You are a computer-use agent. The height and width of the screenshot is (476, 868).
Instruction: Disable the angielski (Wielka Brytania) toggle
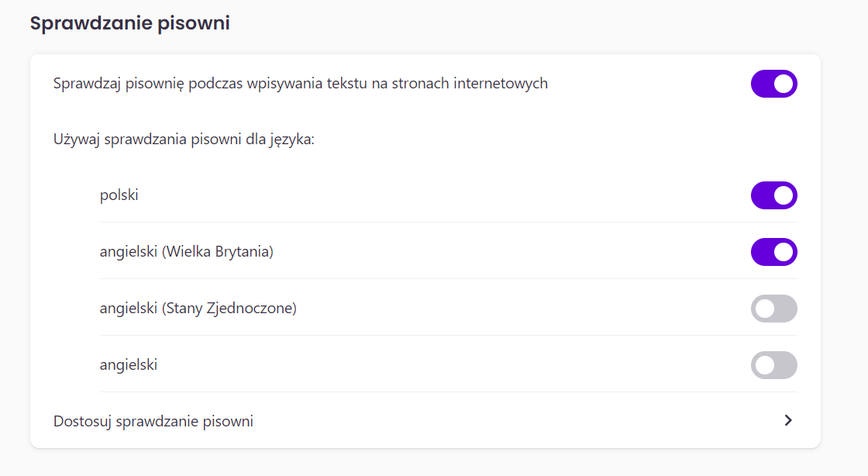[x=774, y=252]
